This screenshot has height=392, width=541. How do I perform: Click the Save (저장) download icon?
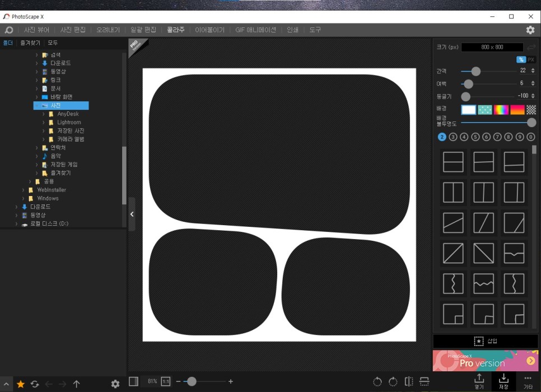click(x=503, y=381)
